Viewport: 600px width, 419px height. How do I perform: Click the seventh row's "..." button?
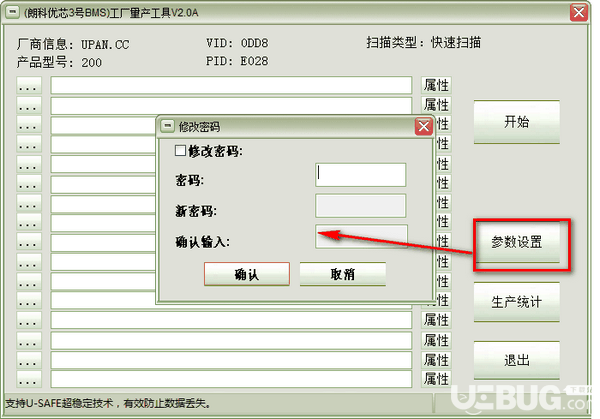point(29,203)
